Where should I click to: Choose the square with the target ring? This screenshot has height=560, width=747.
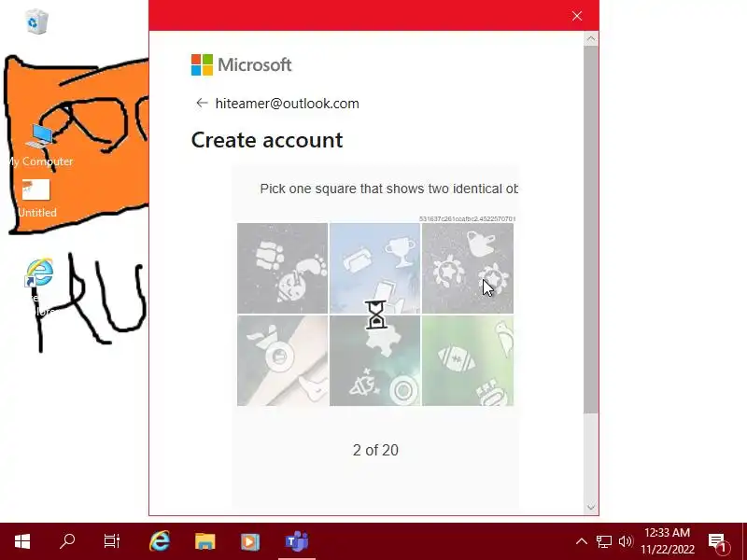375,360
